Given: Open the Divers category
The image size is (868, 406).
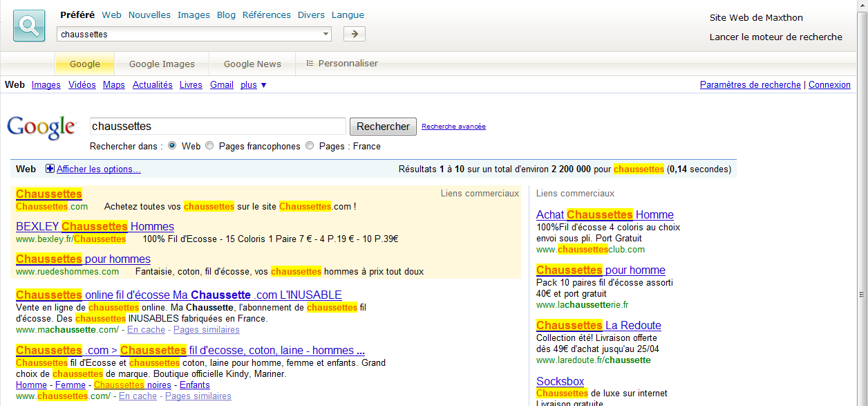Looking at the screenshot, I should [311, 15].
